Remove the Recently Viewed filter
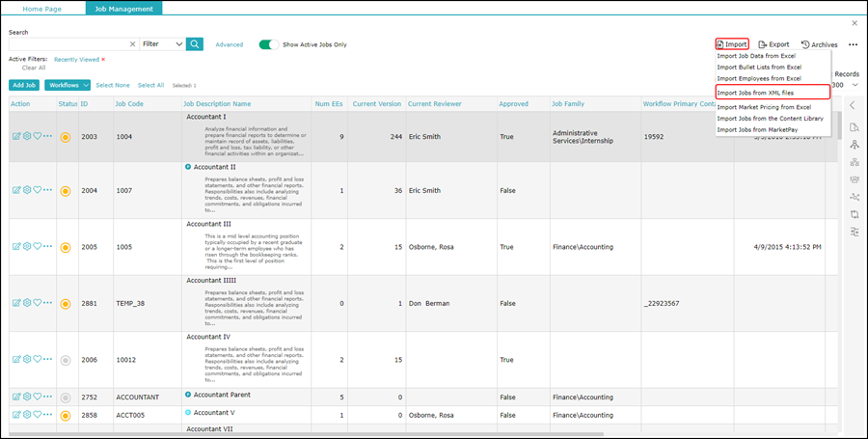Viewport: 868px width, 439px height. coord(103,59)
